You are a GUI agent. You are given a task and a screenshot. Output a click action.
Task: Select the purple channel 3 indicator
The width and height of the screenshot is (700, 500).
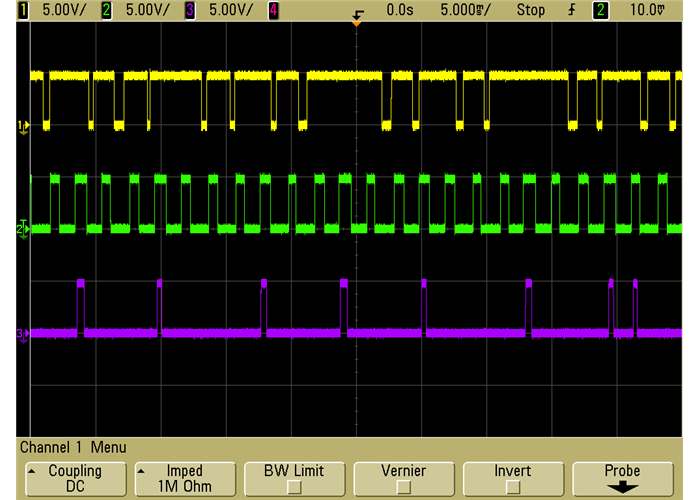[x=190, y=10]
